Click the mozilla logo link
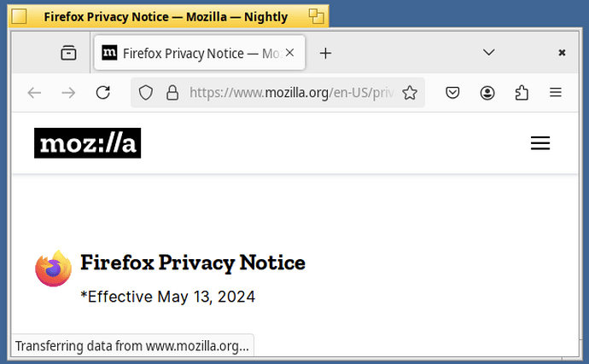 (x=88, y=143)
